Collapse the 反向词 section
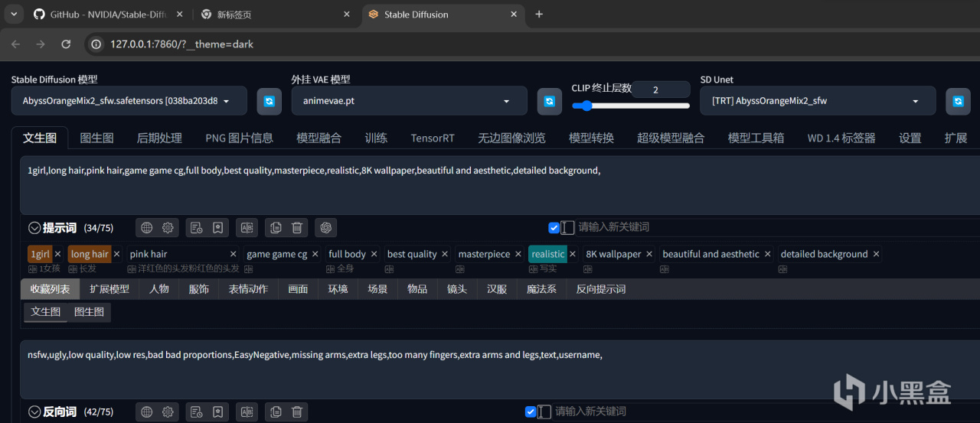Image resolution: width=980 pixels, height=423 pixels. point(34,412)
